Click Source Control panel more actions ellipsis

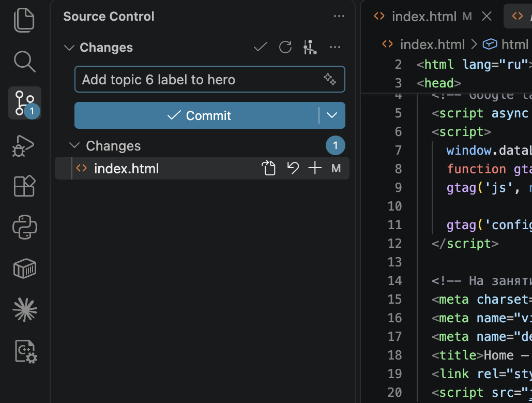(x=339, y=17)
